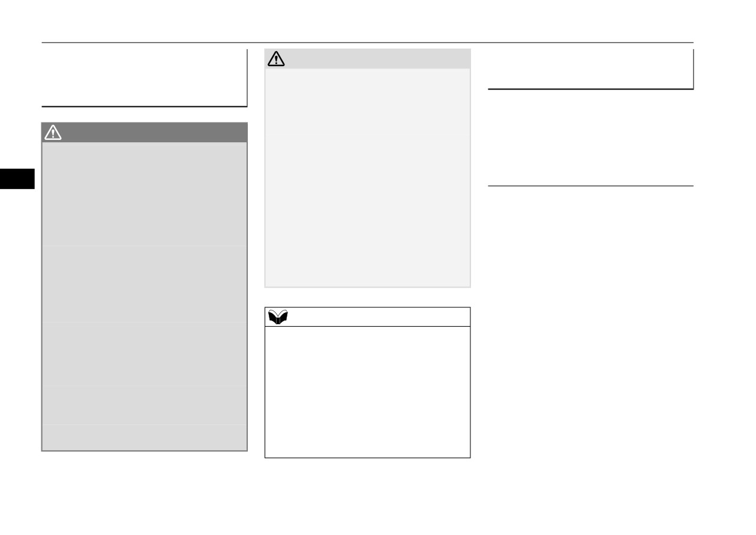Click the note box header beside the book icon
756x535 pixels.
tap(368, 317)
